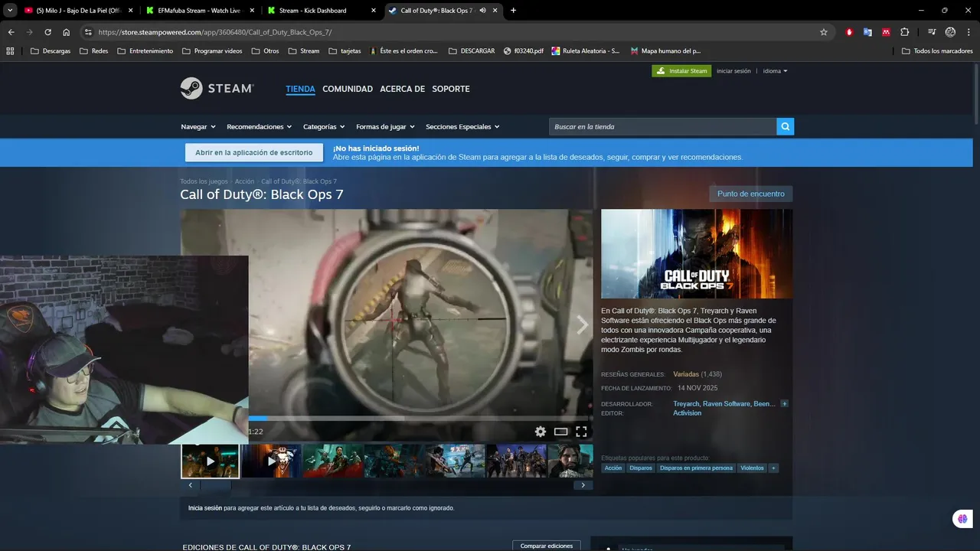Screen dimensions: 980x551
Task: Open the Activision publisher link
Action: point(687,413)
